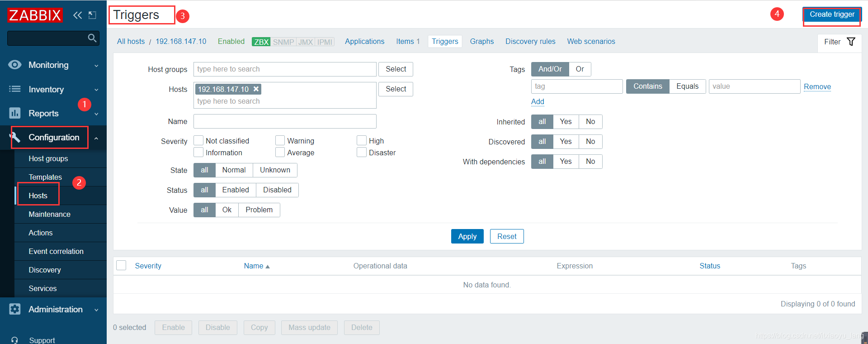Viewport: 868px width, 344px height.
Task: Open the All hosts breadcrumb link
Action: 131,41
